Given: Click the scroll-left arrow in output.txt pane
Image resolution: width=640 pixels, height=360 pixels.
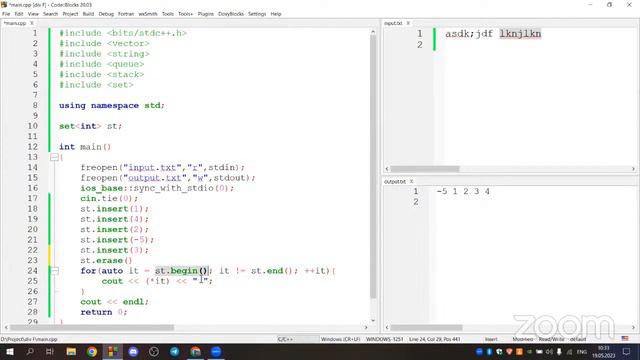Looking at the screenshot, I should click(x=387, y=327).
